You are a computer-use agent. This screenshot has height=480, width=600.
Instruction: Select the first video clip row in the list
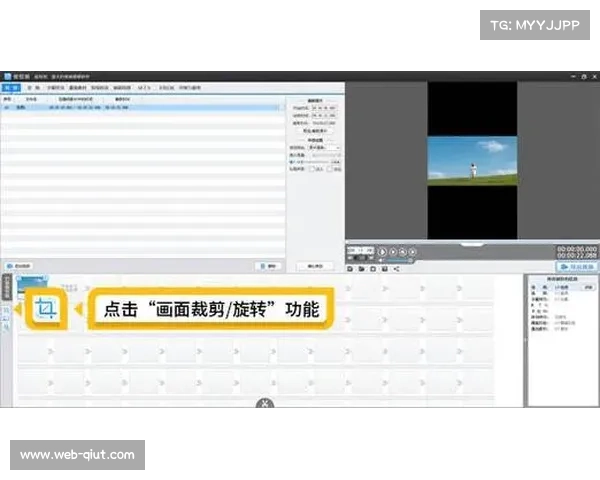[x=141, y=108]
